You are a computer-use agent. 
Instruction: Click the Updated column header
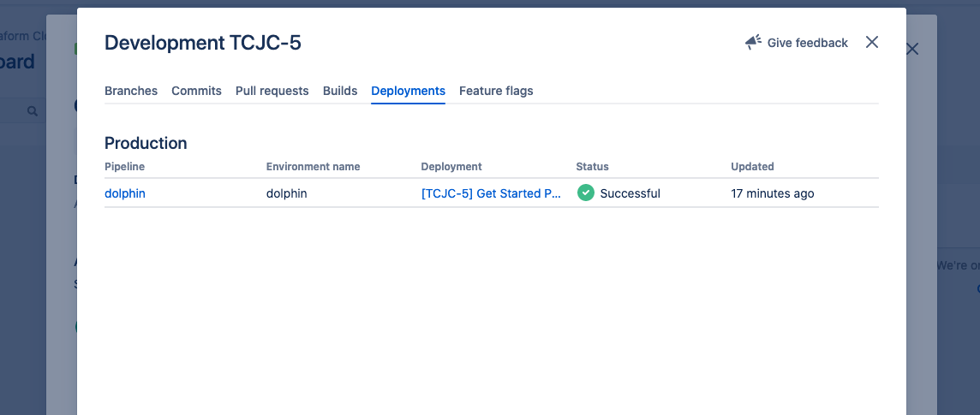tap(752, 167)
